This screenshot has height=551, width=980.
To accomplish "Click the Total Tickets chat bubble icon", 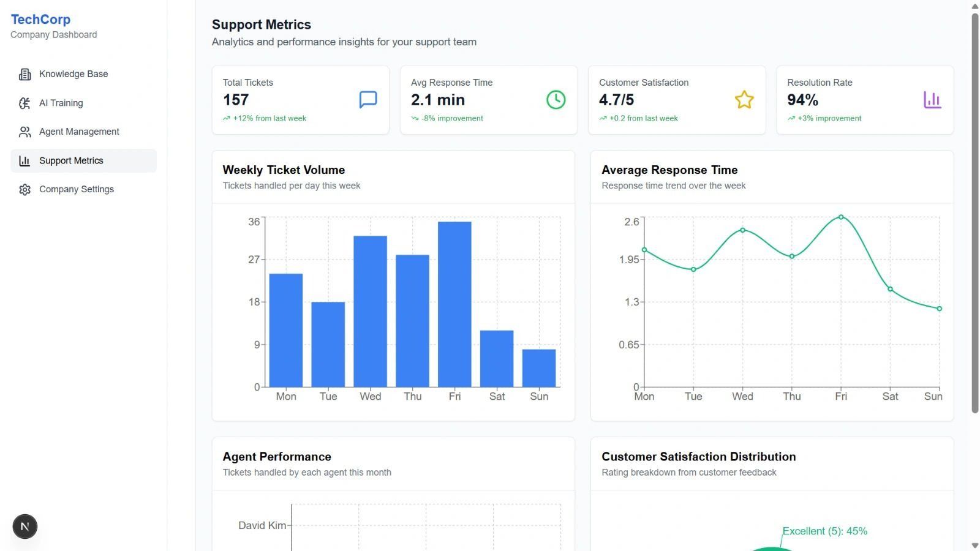I will [x=367, y=100].
